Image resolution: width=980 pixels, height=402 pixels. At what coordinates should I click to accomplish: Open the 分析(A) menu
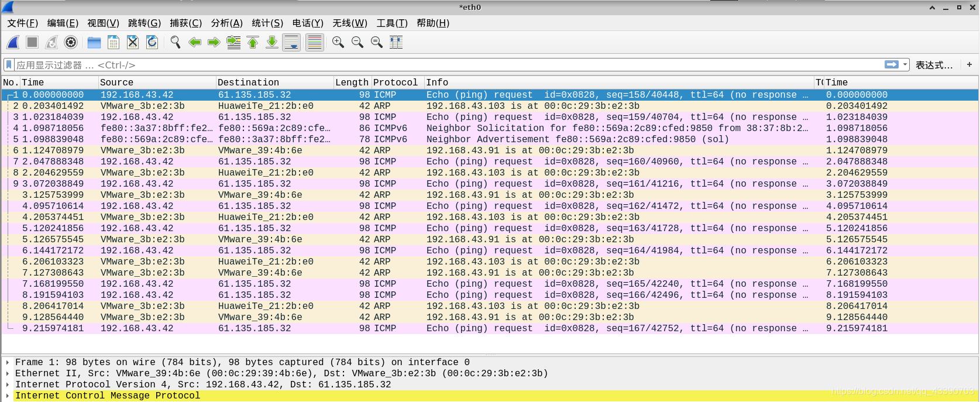226,23
